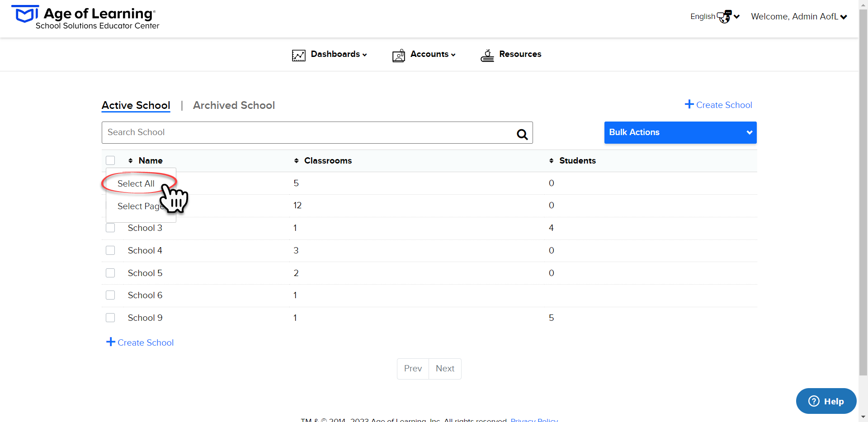Click the plus icon beside bottom Create School

[x=111, y=342]
